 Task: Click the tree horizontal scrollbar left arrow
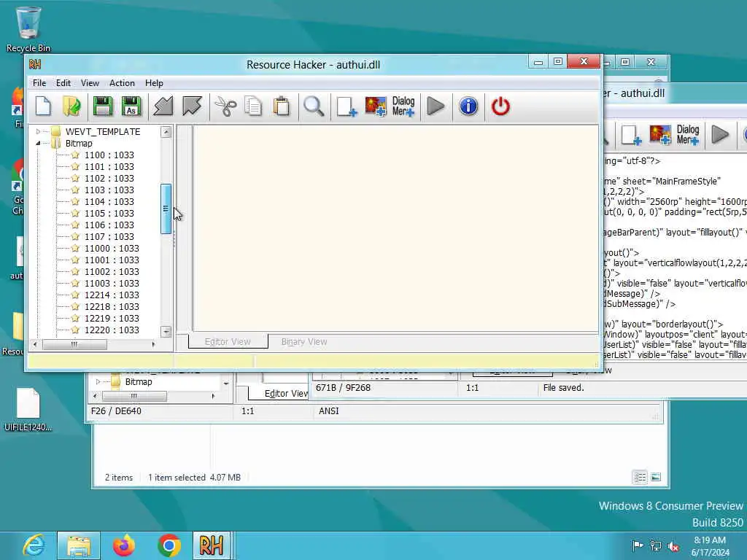[35, 344]
